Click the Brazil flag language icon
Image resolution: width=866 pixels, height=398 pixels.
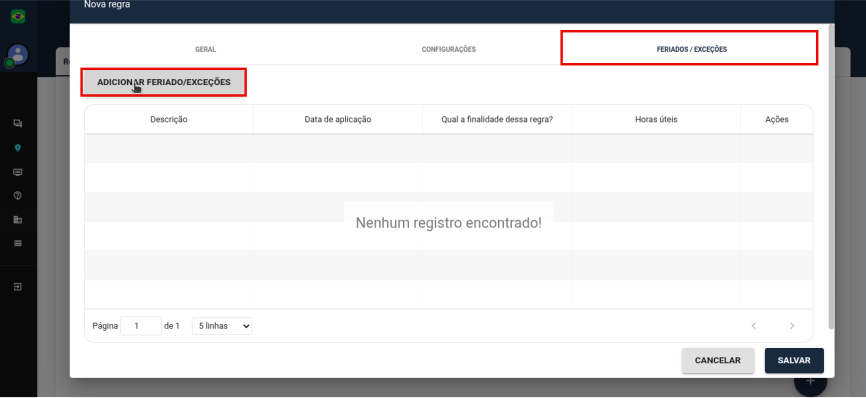[x=18, y=16]
